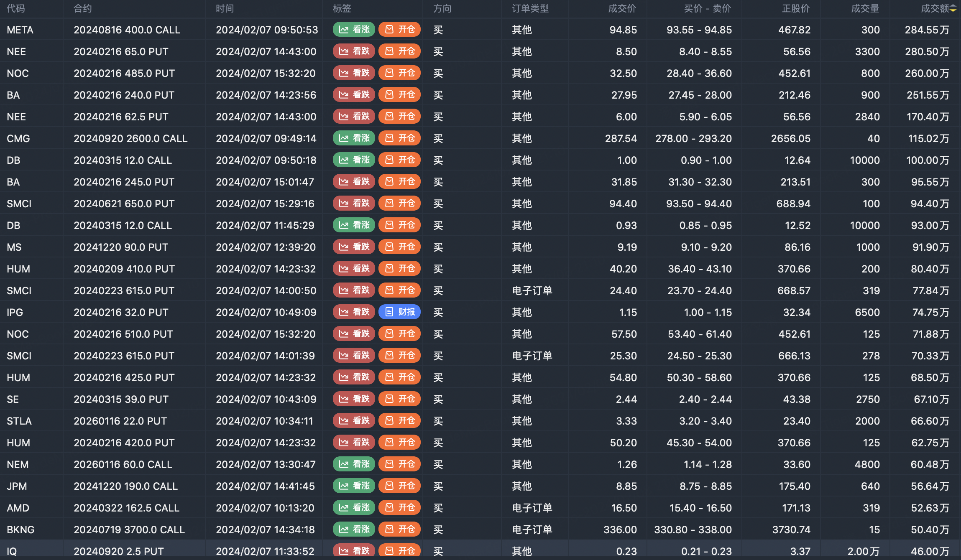Click the 开仓 tag in JPM row
Screen dimensions: 961x560
coord(399,486)
